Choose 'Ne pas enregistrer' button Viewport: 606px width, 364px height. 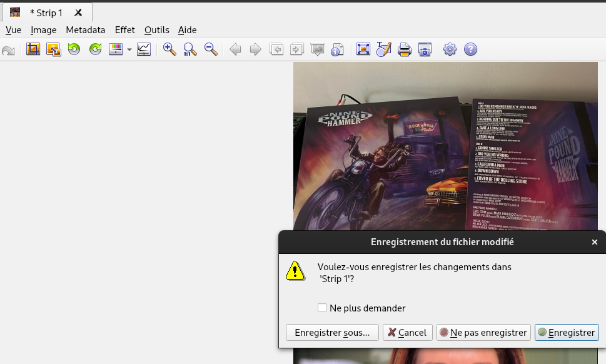(483, 333)
